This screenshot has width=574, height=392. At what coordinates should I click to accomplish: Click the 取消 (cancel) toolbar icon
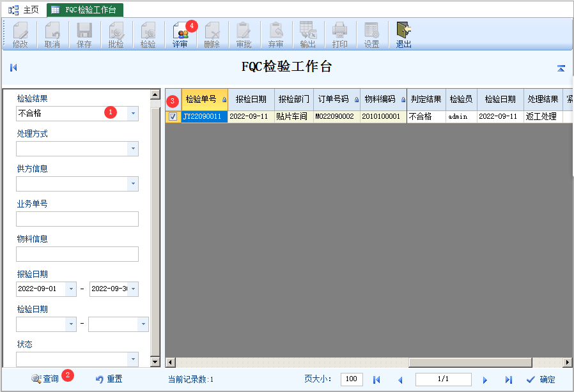[52, 34]
